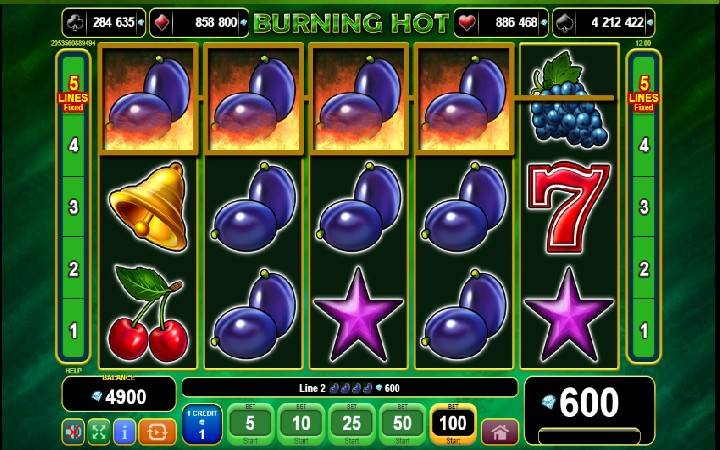720x450 pixels.
Task: Open the hearts jackpot counter
Action: point(501,22)
